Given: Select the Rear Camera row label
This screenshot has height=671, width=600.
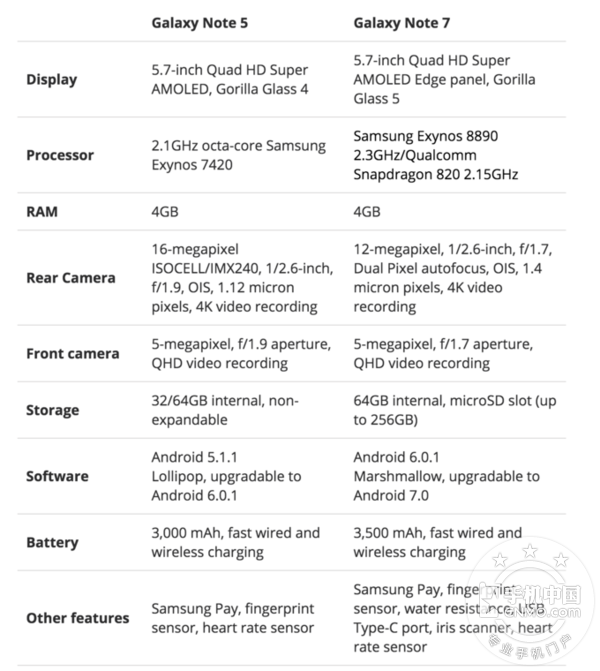Looking at the screenshot, I should (71, 278).
